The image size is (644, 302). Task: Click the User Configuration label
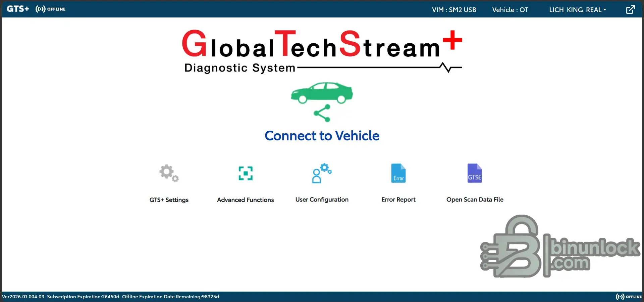322,200
